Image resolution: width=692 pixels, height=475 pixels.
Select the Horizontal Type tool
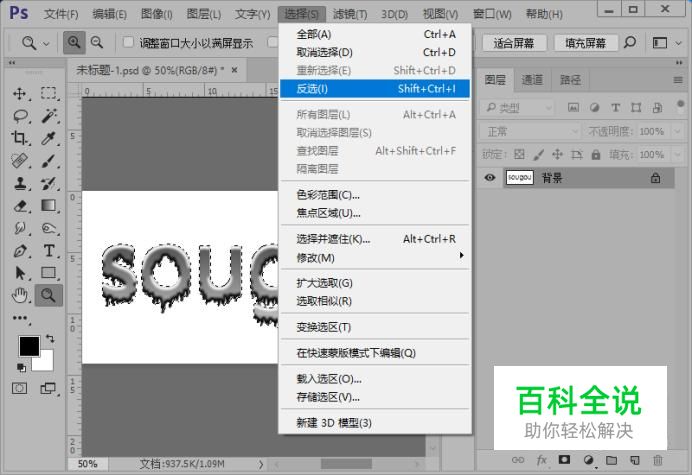[x=49, y=251]
